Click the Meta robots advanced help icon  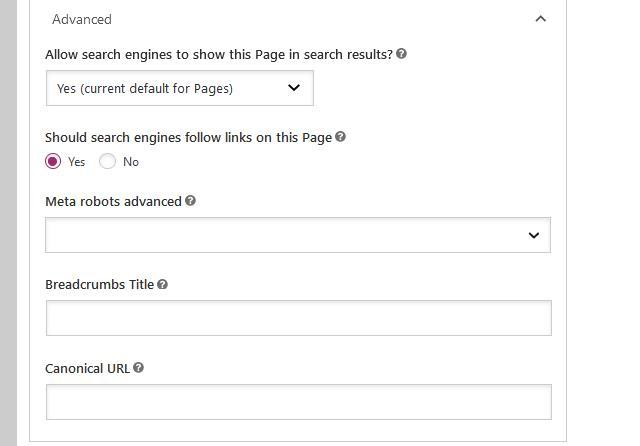[190, 201]
